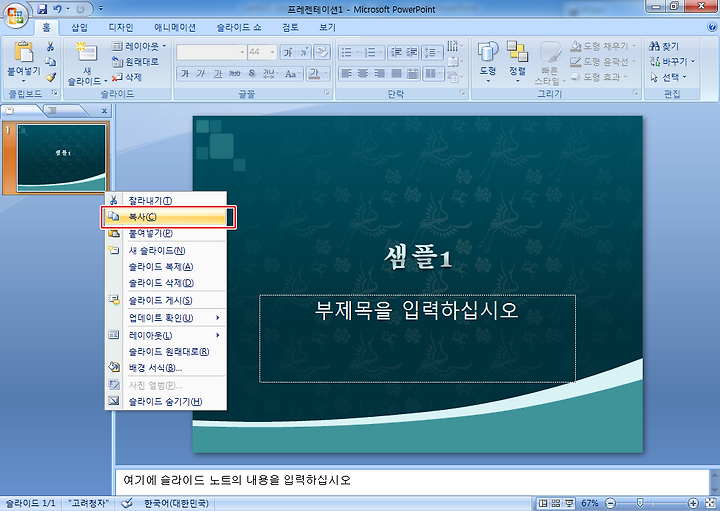Viewport: 720px width, 511px height.
Task: Choose Cut (잘라내기) in context menu
Action: coord(165,201)
